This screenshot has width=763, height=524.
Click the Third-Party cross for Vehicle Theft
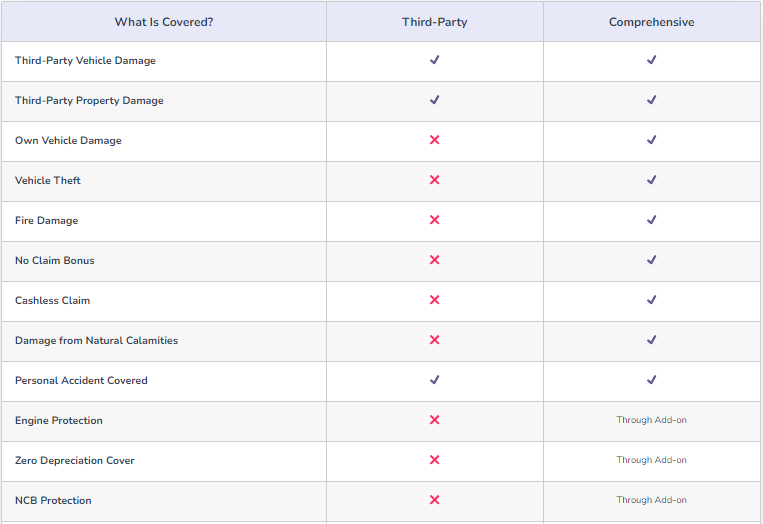[x=434, y=180]
